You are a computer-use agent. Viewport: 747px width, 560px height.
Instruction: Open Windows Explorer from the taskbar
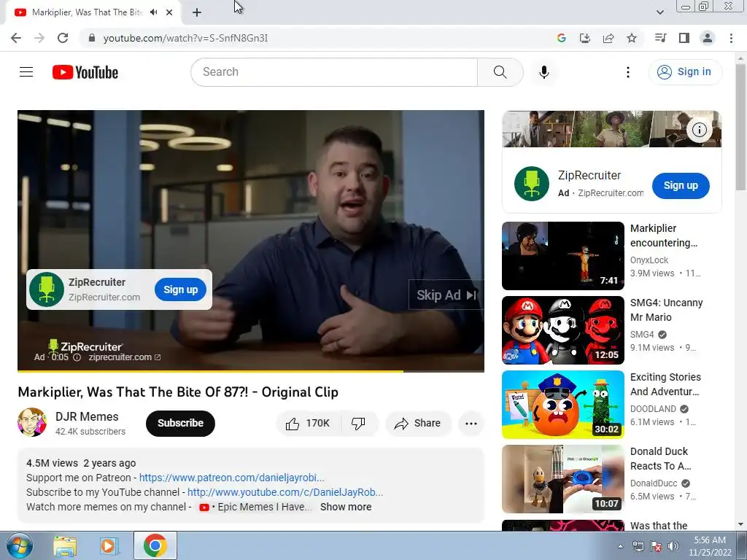point(65,545)
